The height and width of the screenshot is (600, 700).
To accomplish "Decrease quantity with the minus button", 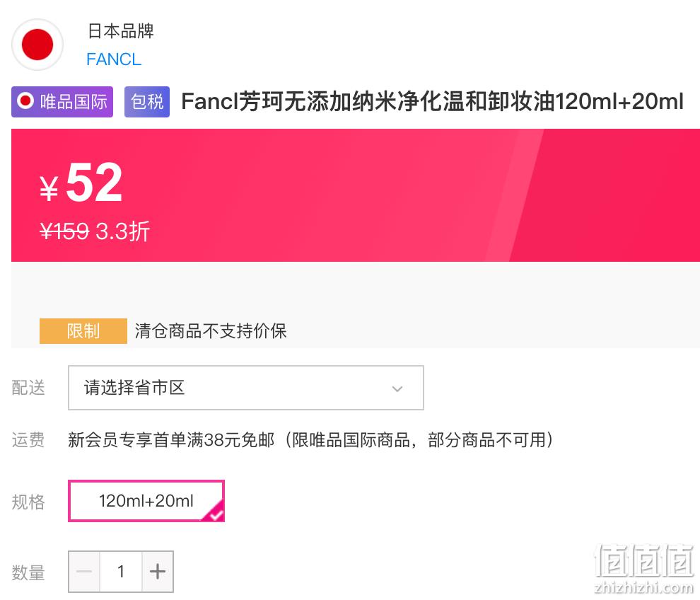I will [84, 572].
